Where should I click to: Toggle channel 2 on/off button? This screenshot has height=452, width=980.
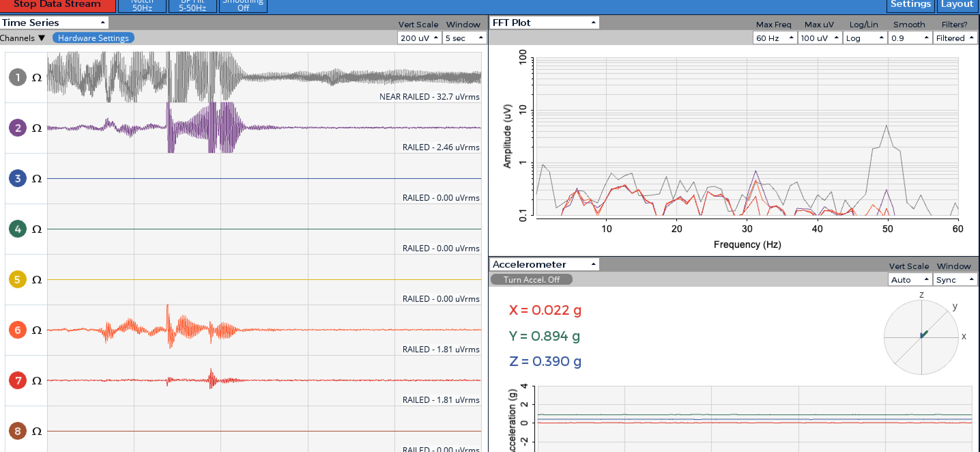(17, 128)
